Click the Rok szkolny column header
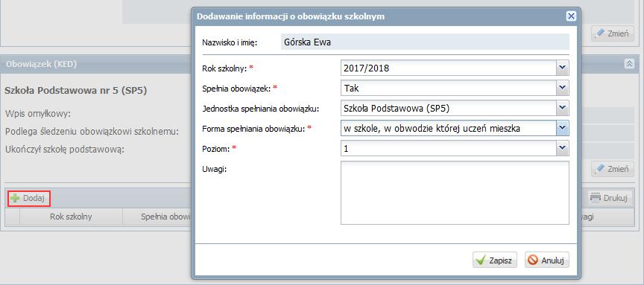644x285 pixels. click(71, 217)
